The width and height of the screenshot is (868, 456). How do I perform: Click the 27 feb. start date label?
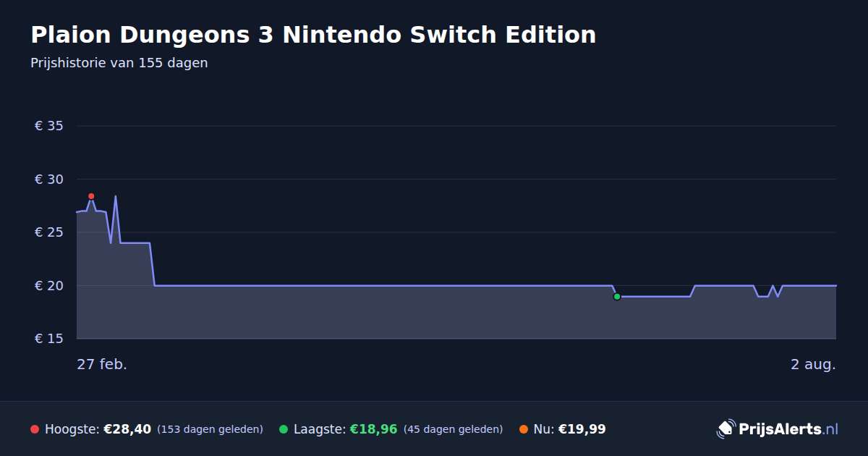(x=102, y=364)
